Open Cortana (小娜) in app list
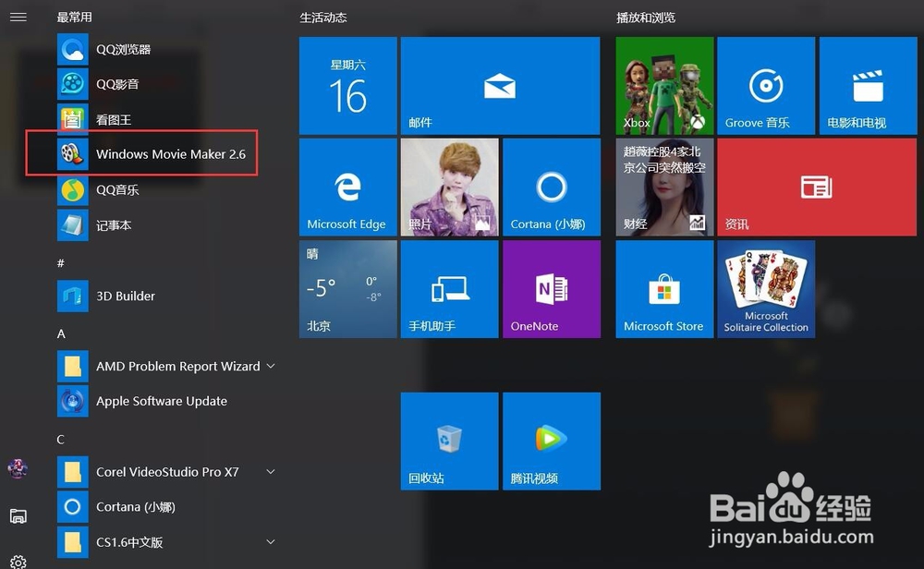924x569 pixels. click(72, 506)
